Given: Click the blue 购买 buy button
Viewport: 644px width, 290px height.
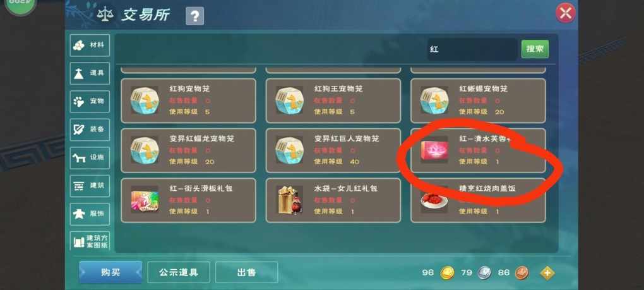Looking at the screenshot, I should (110, 272).
